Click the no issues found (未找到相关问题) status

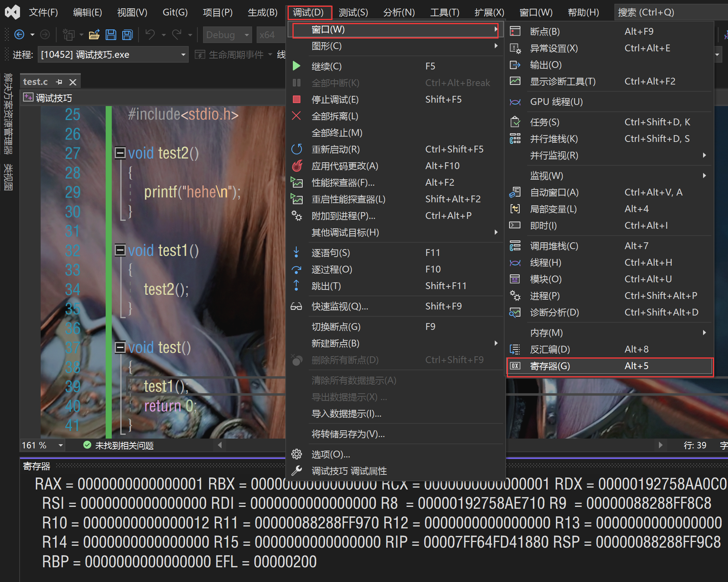click(x=119, y=445)
